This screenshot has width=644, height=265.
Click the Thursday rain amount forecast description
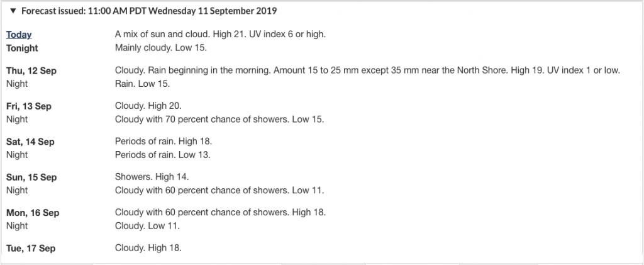[367, 70]
